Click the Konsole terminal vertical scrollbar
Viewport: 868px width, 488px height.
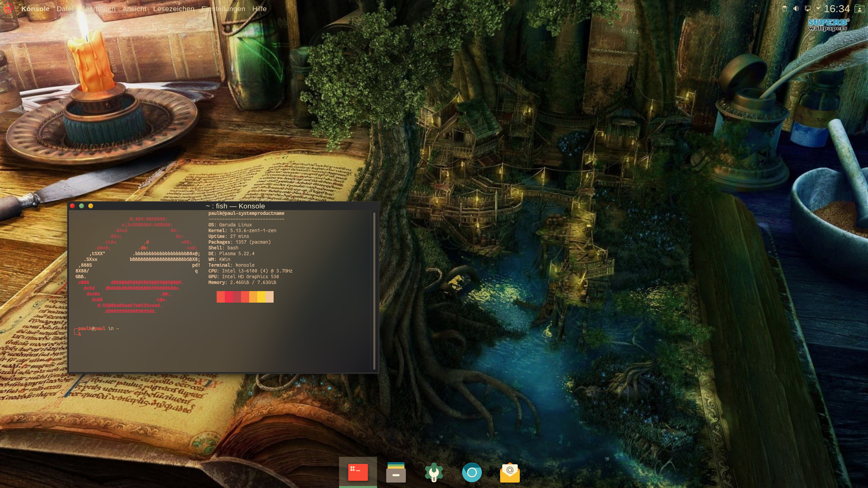374,291
